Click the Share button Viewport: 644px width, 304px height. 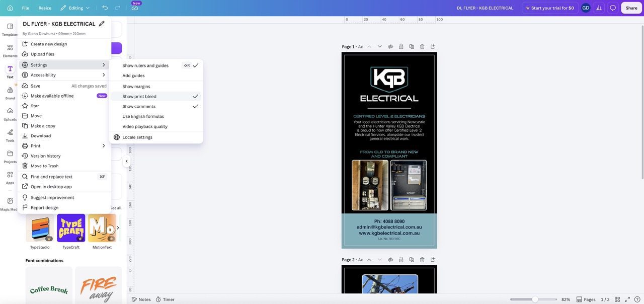point(631,8)
